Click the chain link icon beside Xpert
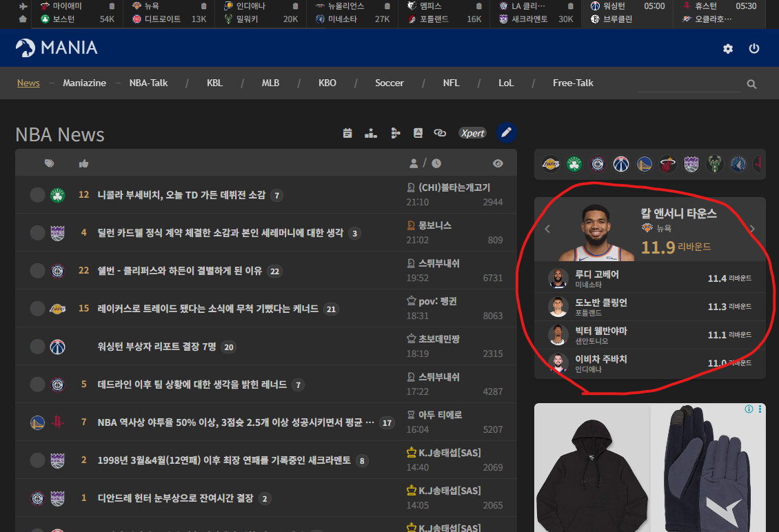The width and height of the screenshot is (779, 532). coord(440,133)
